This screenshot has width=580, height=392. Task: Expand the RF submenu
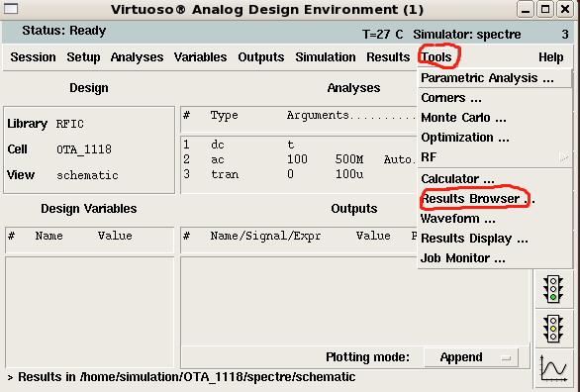pyautogui.click(x=495, y=157)
